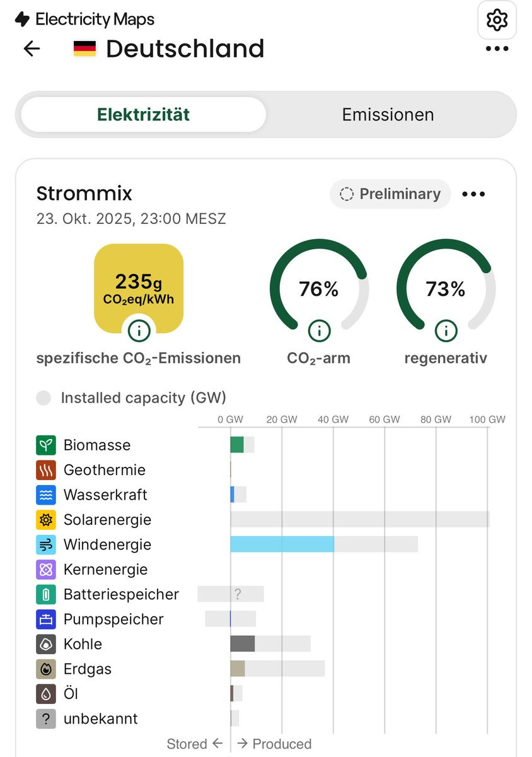
Task: Select the Erdgas flame icon
Action: click(x=46, y=669)
